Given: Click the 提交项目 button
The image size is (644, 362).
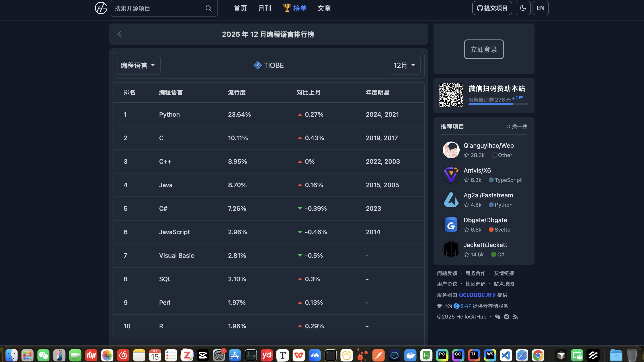Looking at the screenshot, I should pyautogui.click(x=492, y=8).
